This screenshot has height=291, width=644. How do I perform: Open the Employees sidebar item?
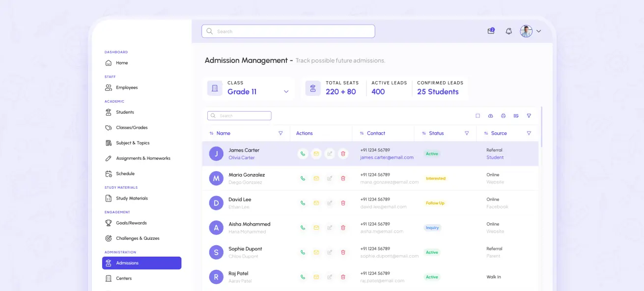coord(141,87)
